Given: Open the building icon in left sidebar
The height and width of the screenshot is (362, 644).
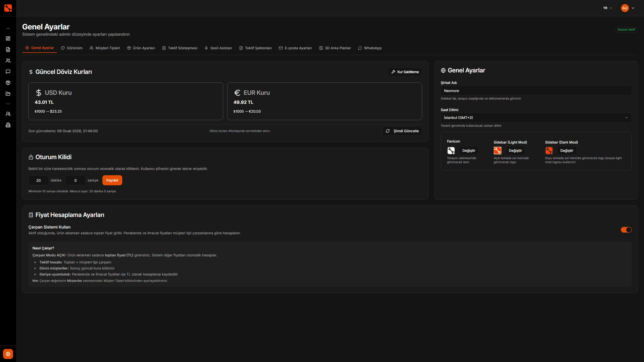Looking at the screenshot, I should click(x=8, y=125).
